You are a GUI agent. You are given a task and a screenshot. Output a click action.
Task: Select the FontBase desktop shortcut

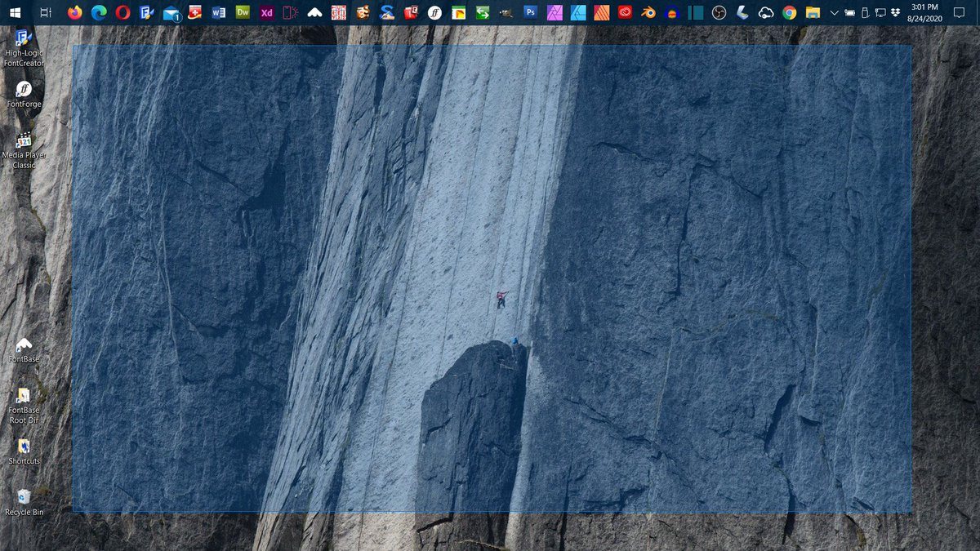click(x=24, y=349)
